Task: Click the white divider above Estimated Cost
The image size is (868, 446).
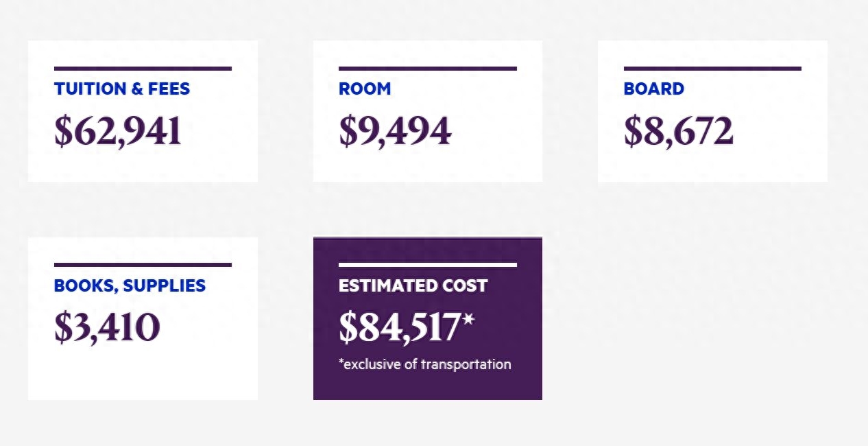Action: 427,265
